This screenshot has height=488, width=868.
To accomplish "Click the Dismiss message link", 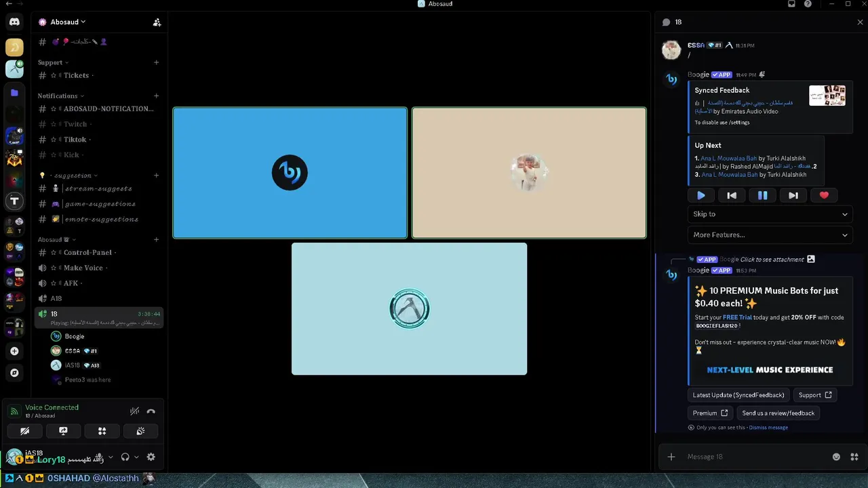I will (x=768, y=428).
